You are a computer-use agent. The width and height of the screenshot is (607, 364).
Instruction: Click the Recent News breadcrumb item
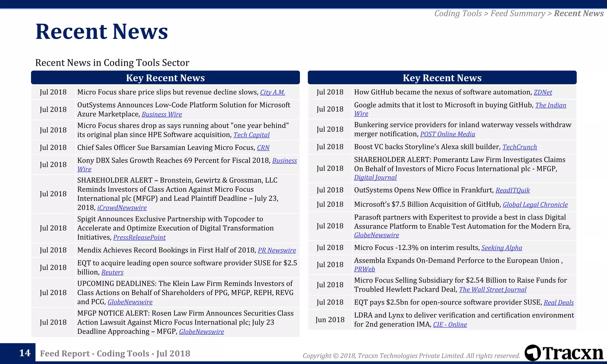click(579, 13)
